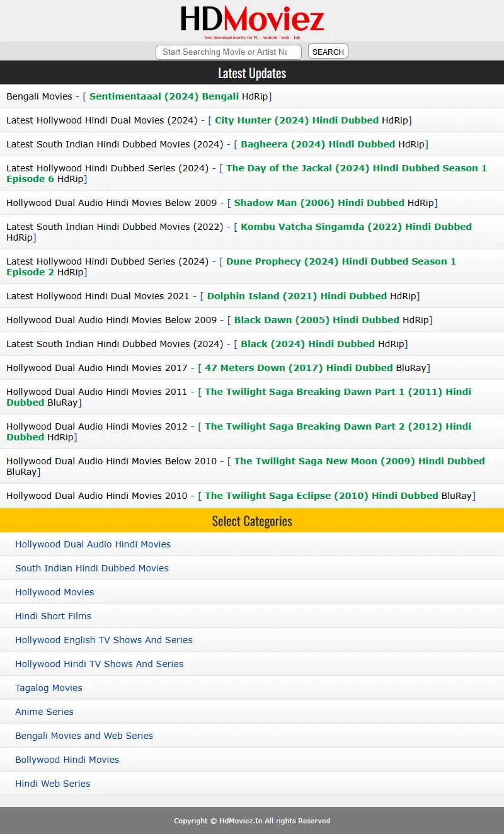Click 'Hollywood Dual Audio Hindi Movies Below 2010' text

click(112, 461)
